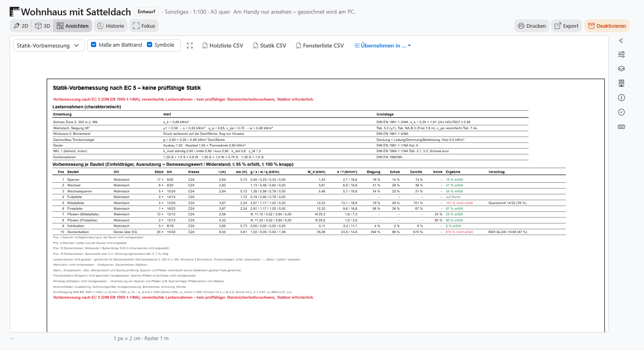Click the Dachaufbau Tondachziegel entry

coord(74,140)
